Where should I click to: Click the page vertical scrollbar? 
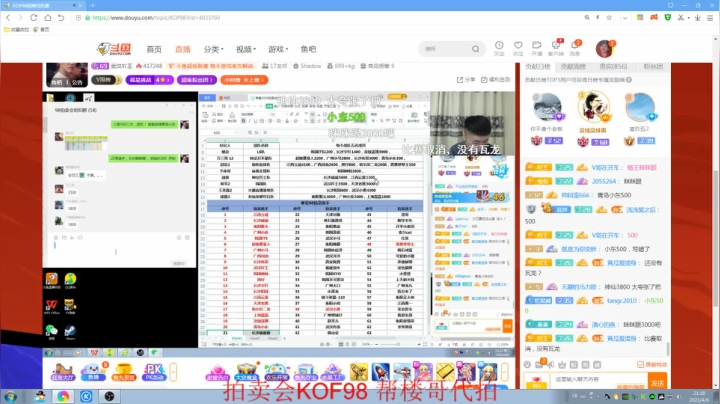pos(716,239)
